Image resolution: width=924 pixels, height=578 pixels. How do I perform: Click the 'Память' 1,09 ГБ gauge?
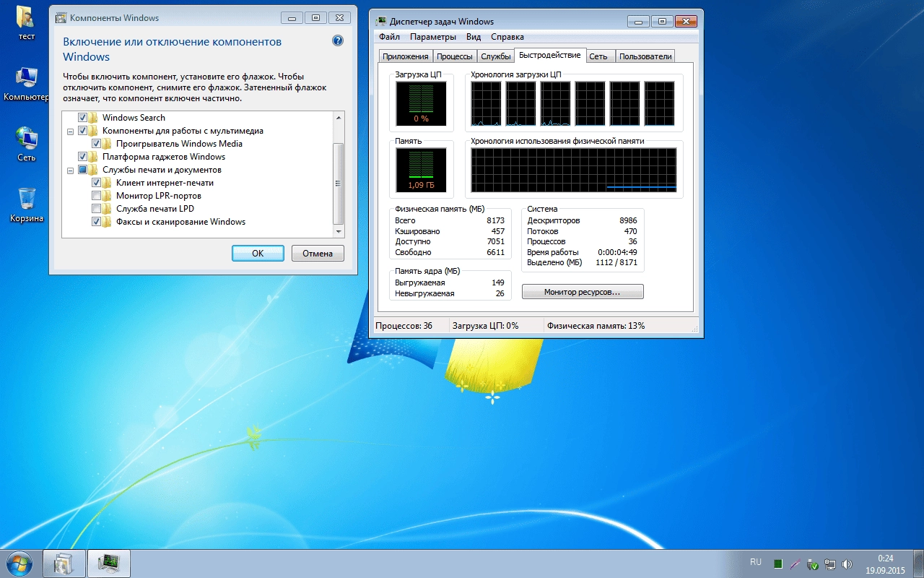pos(421,171)
